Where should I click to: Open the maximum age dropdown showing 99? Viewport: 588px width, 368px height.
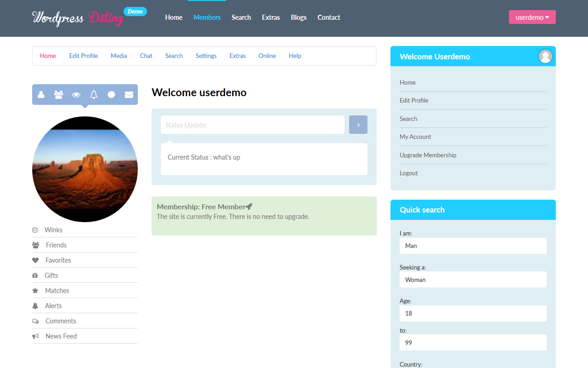[x=473, y=343]
